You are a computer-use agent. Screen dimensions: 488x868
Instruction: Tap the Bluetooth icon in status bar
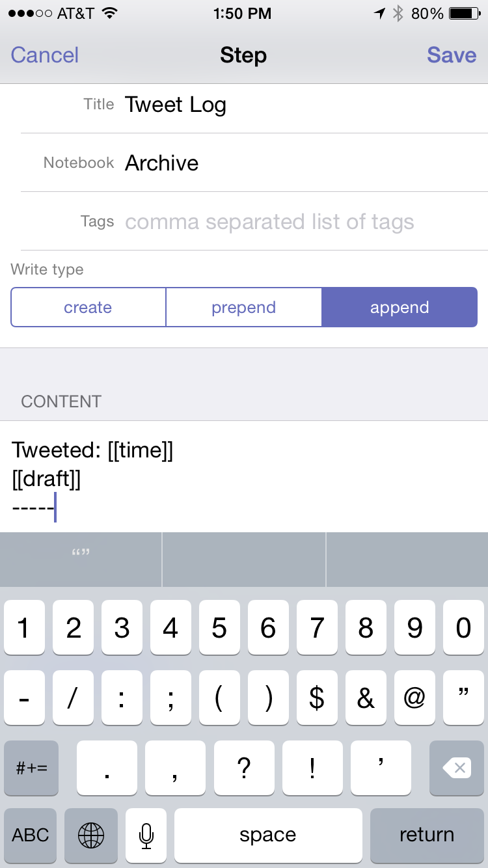398,14
